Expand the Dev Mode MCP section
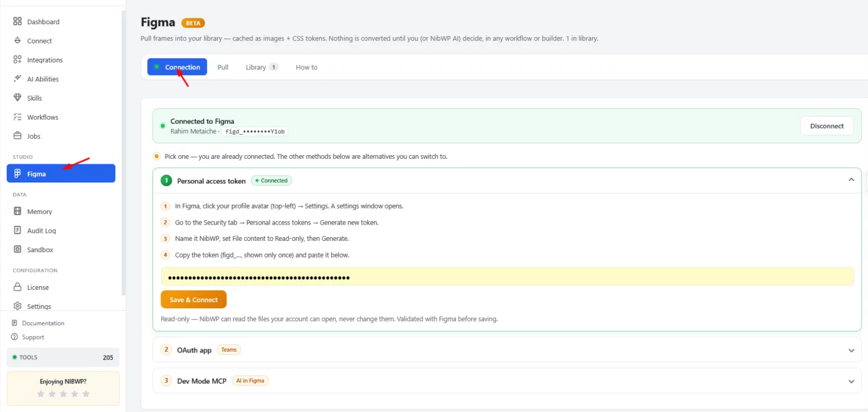This screenshot has height=412, width=868. pos(851,381)
